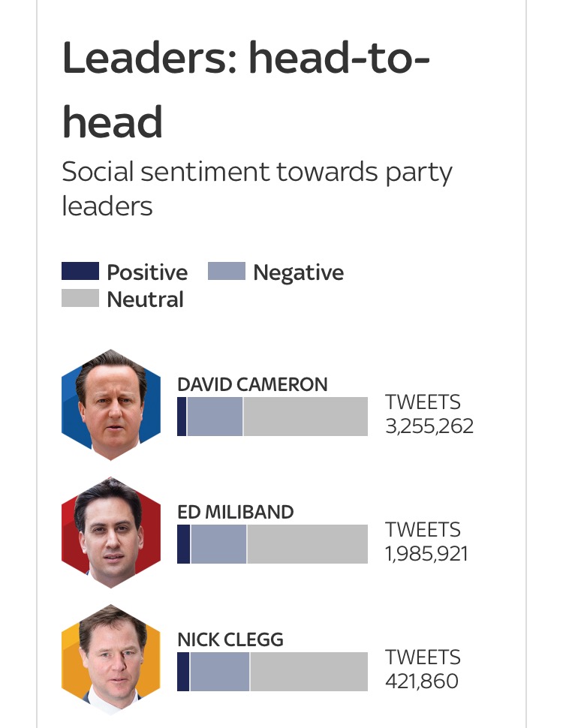Click the 3,255,262 tweets count

point(429,426)
